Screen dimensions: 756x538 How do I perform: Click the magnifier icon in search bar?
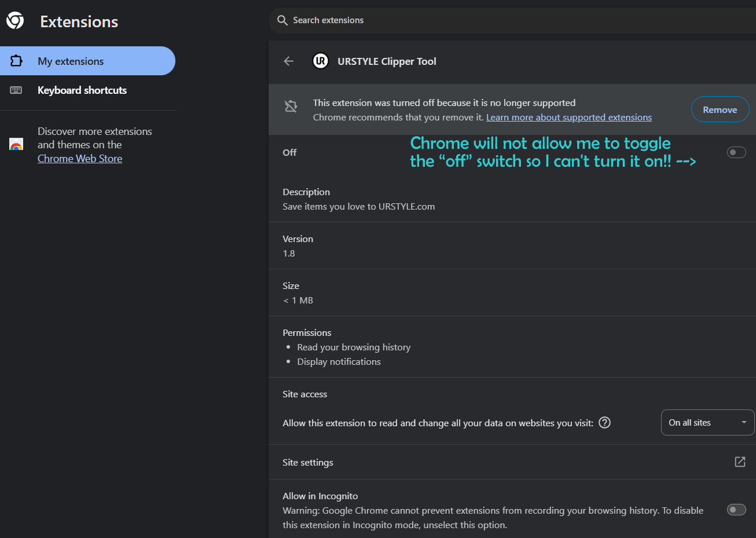tap(282, 20)
